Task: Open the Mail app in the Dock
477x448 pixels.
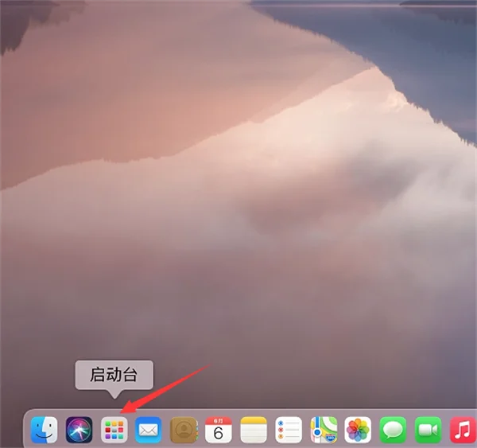Action: 148,430
